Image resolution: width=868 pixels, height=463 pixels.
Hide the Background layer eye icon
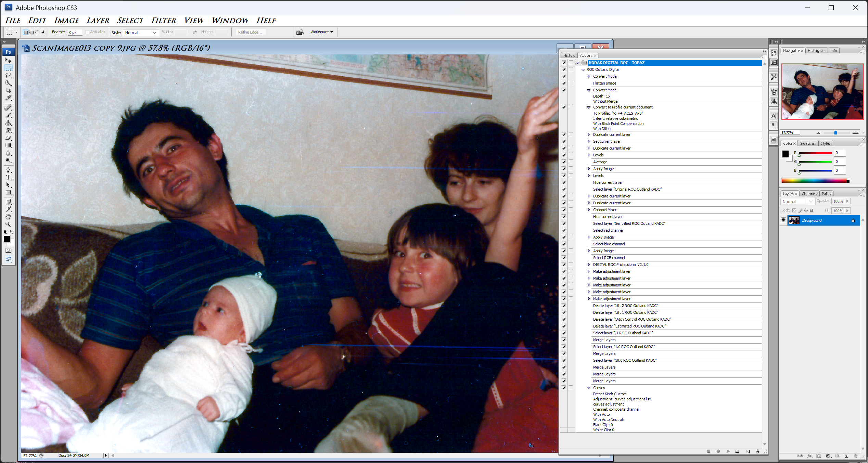click(x=783, y=220)
